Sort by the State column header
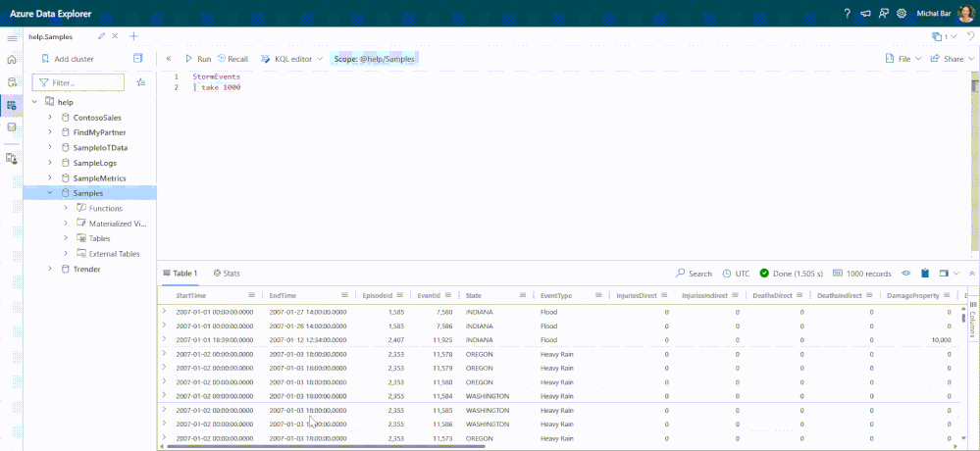The height and width of the screenshot is (451, 980). pyautogui.click(x=474, y=295)
